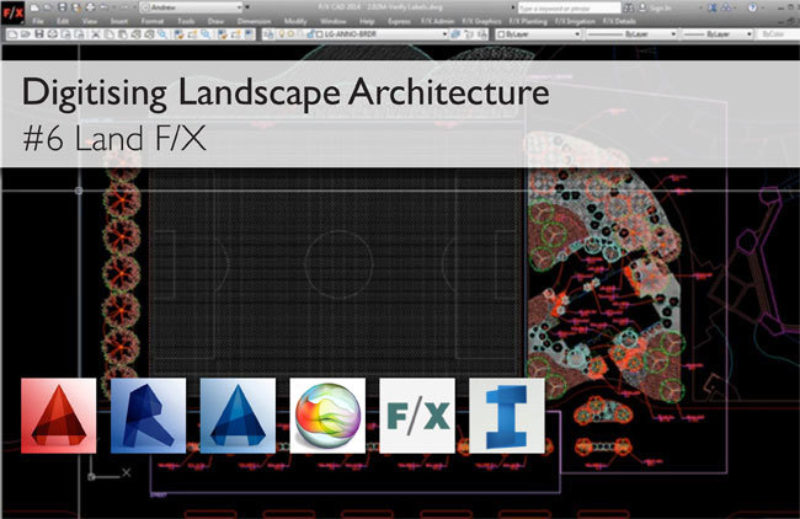Viewport: 800px width, 519px height.
Task: Click the Land F/X logo tile
Action: [x=417, y=415]
